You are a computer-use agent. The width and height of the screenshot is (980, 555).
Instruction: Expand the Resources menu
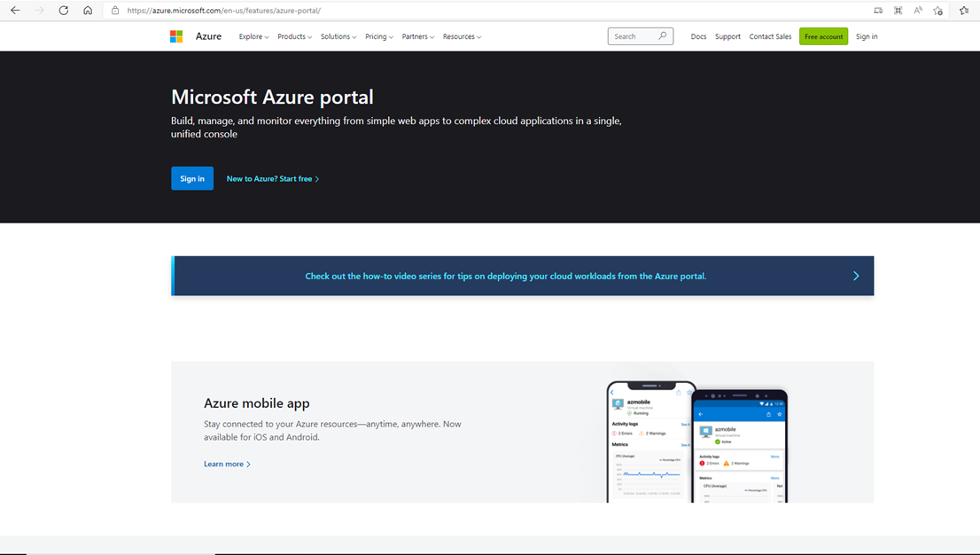point(462,36)
